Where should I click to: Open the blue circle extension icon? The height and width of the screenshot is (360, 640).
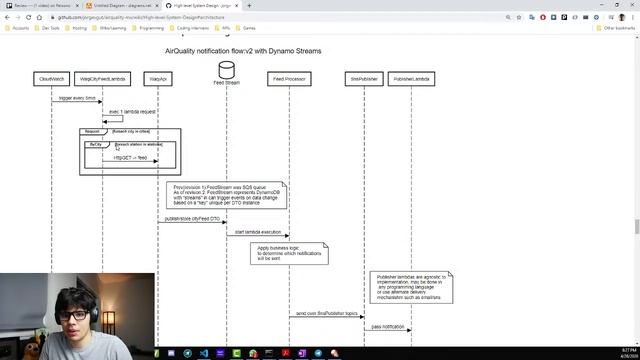[x=596, y=18]
